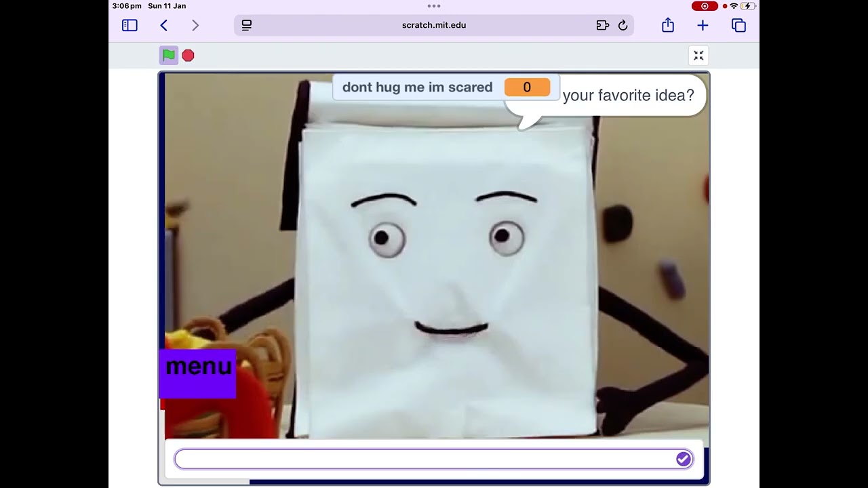Exit full screen mode in Scratch
The image size is (868, 488).
tap(698, 56)
